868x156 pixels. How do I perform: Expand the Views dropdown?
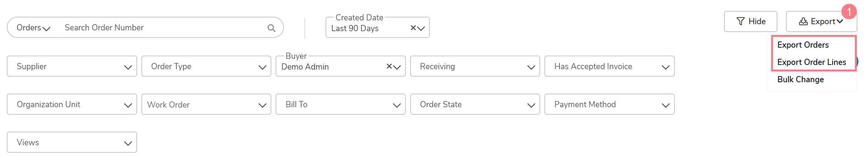(72, 142)
